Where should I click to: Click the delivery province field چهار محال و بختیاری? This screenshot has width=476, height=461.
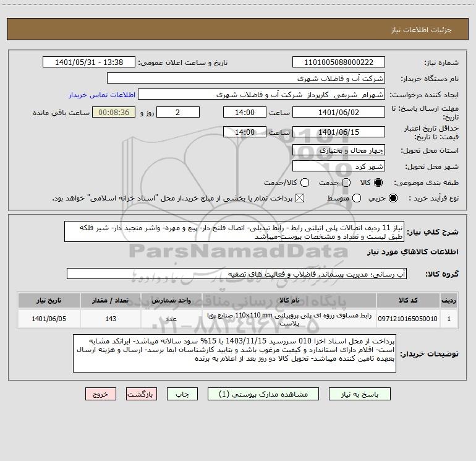(339, 150)
